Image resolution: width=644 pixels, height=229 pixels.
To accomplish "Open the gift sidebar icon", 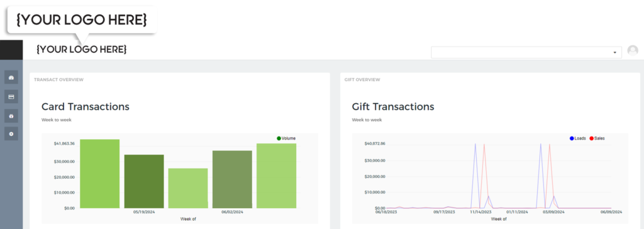I will tap(11, 116).
